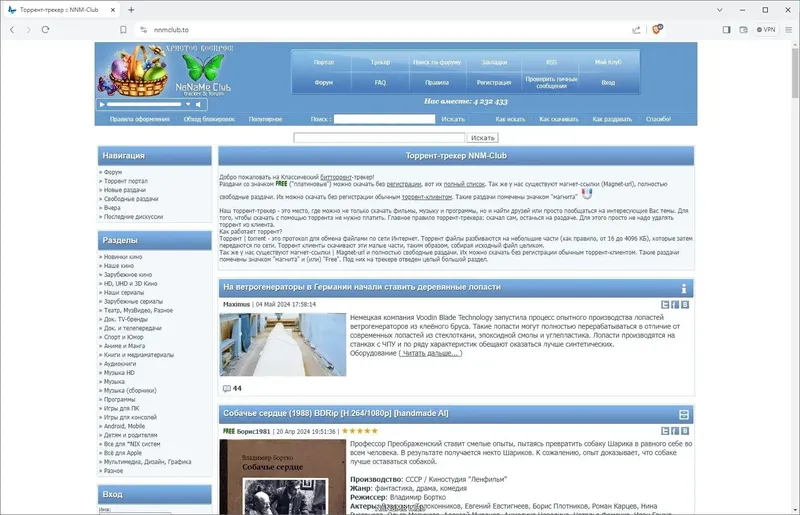The image size is (800, 515).
Task: Click the share icon in address bar
Action: click(636, 30)
